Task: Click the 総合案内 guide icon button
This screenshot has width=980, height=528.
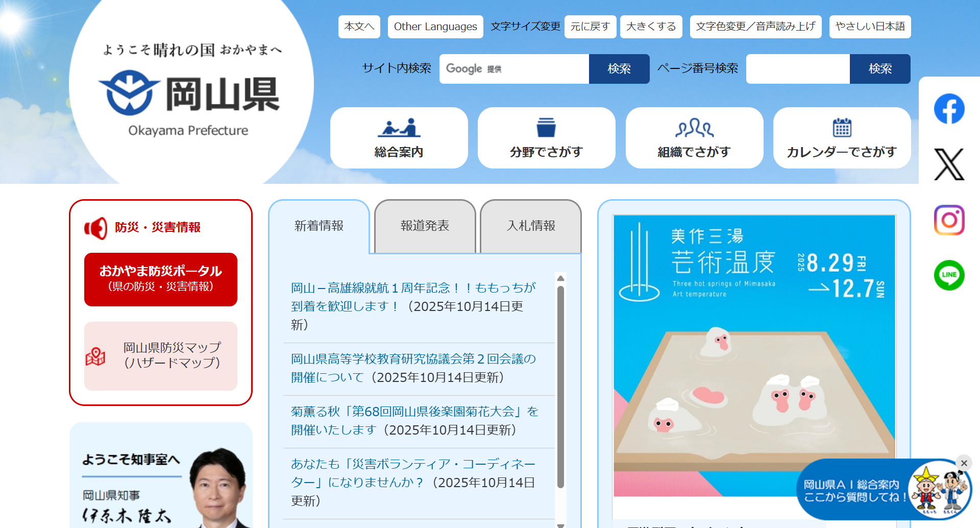Action: click(x=399, y=138)
